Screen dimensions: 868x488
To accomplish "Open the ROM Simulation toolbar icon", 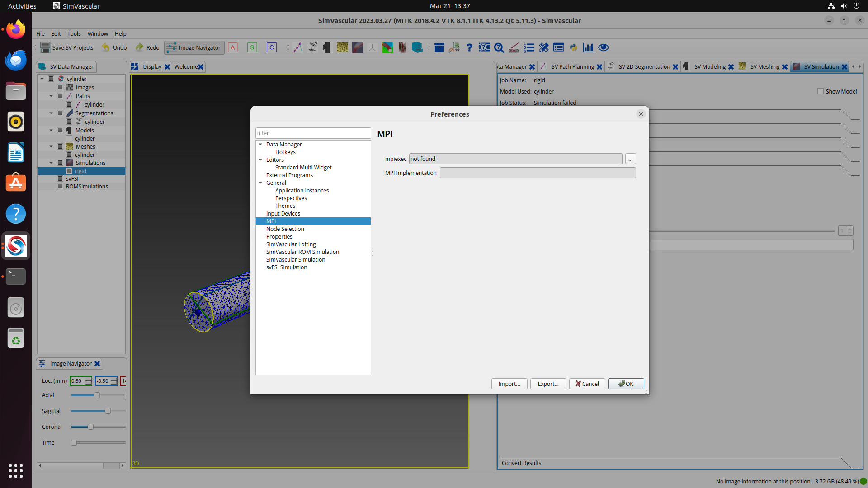I will point(373,47).
